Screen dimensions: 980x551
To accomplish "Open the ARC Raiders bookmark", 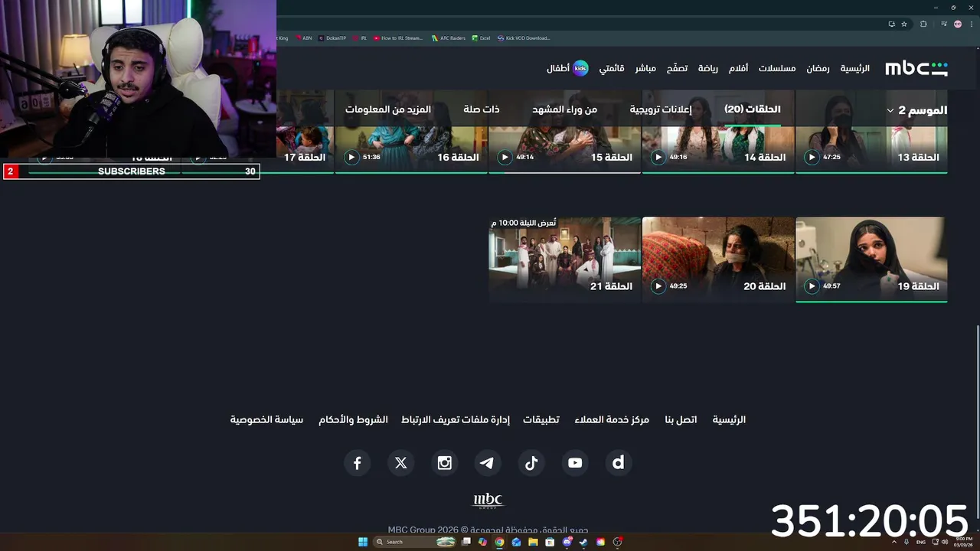I will 449,37.
